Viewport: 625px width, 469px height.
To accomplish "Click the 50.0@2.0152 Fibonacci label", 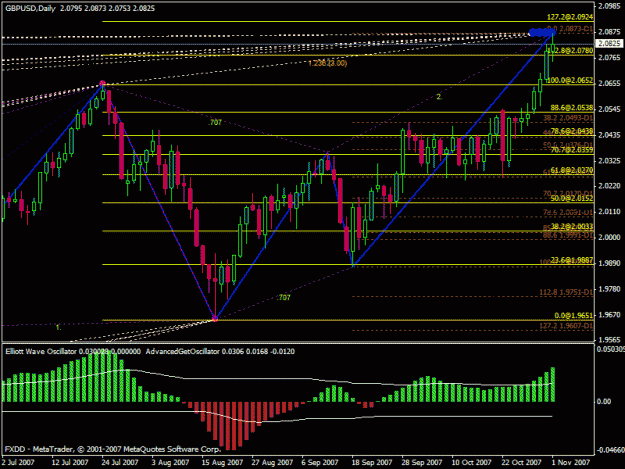I will (x=572, y=198).
